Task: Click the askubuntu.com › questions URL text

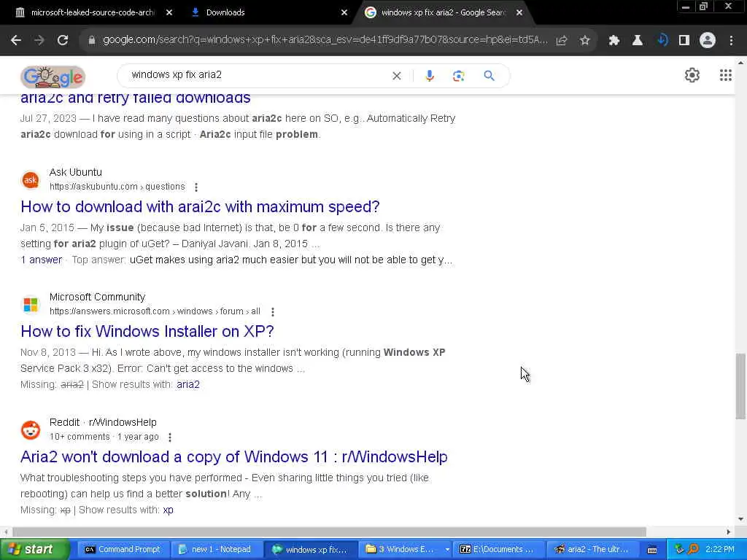Action: 117,187
